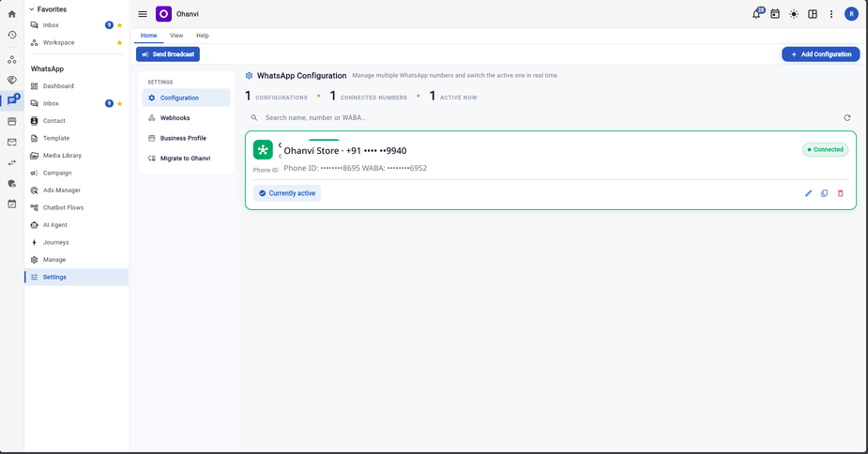Viewport: 868px width, 454px height.
Task: Toggle the hamburger sidebar menu
Action: point(143,14)
